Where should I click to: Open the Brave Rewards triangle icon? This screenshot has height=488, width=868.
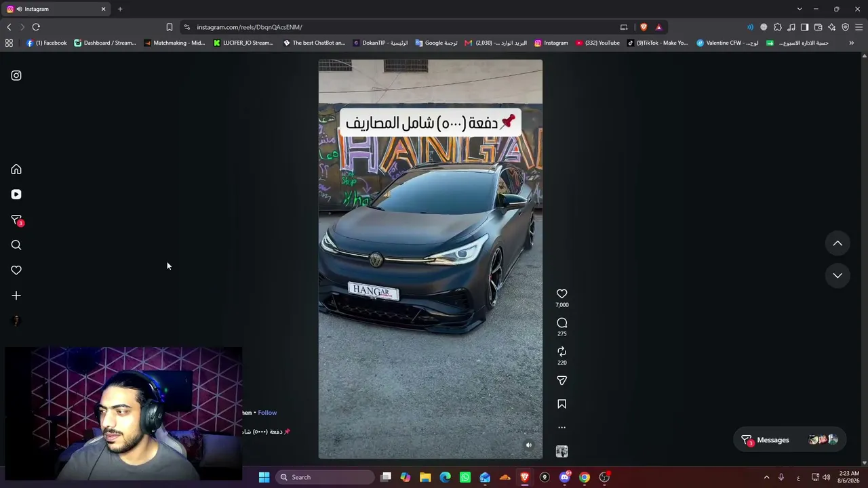click(658, 27)
